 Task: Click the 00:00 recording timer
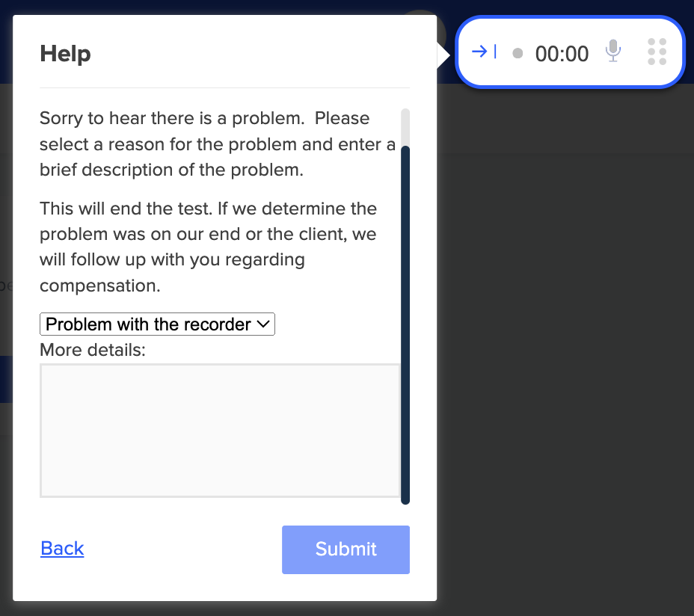click(562, 54)
